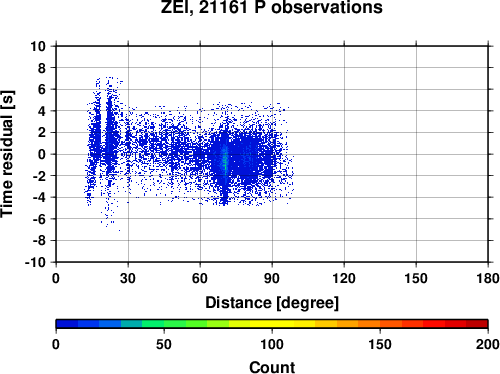The image size is (500, 374).
Task: Click y-axis tick label 8
Action: (x=42, y=68)
